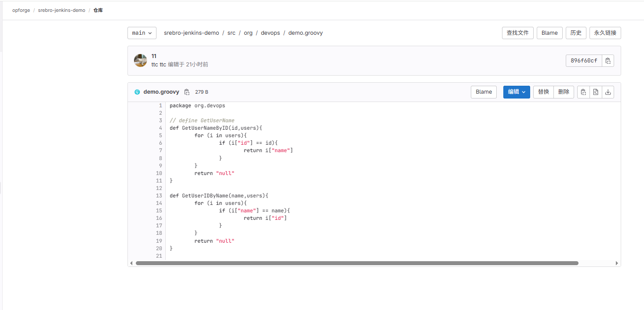Screen dimensions: 644x310
Task: Copy the demo.groovy file path
Action: 187,92
